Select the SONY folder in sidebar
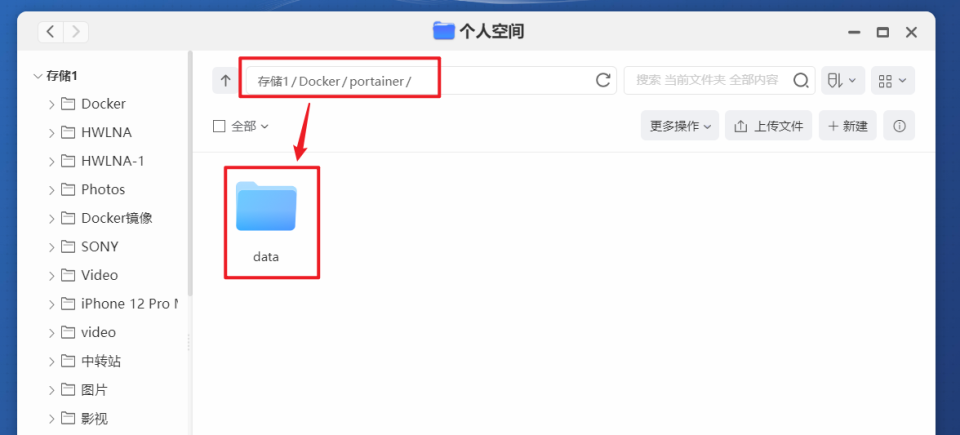The image size is (960, 435). tap(99, 247)
